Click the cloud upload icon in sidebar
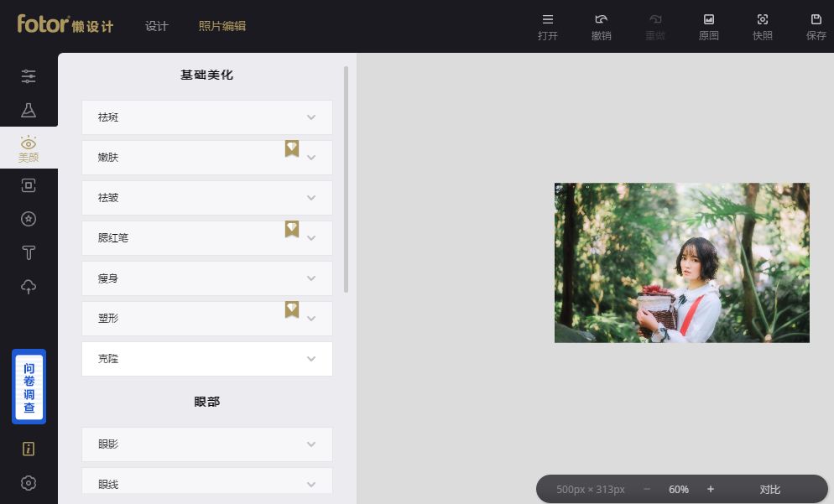Image resolution: width=834 pixels, height=504 pixels. pyautogui.click(x=29, y=287)
